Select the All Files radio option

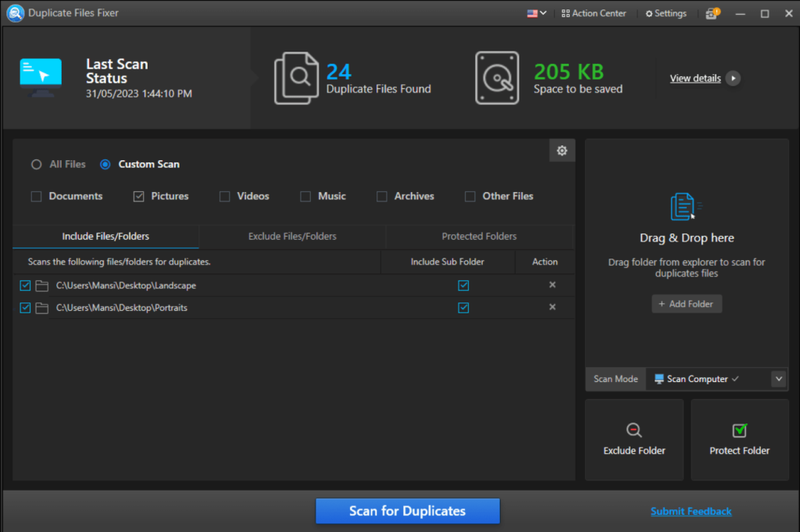click(36, 164)
